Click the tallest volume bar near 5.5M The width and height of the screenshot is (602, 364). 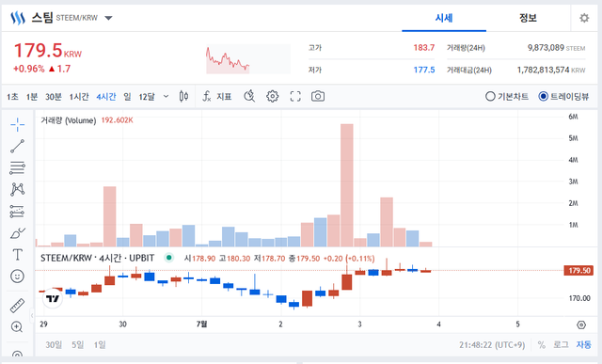pos(347,185)
